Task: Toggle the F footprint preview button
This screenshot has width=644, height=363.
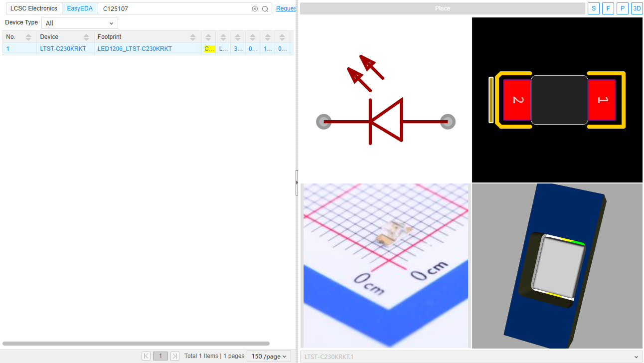Action: (x=608, y=8)
